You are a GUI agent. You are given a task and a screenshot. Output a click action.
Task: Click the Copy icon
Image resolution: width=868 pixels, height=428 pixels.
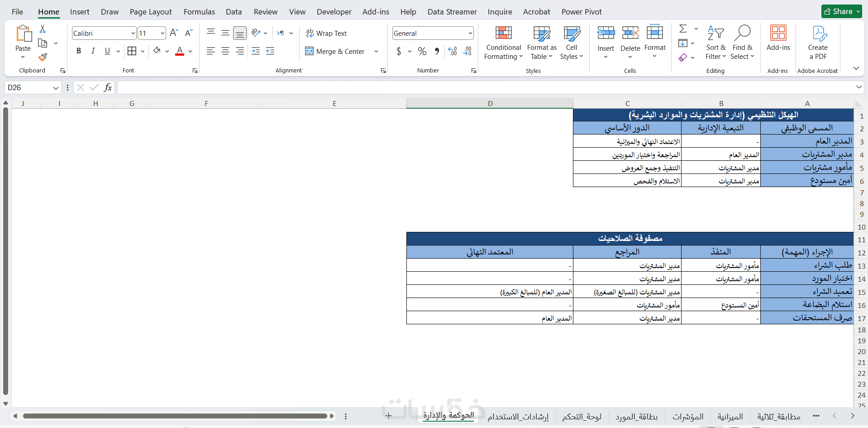43,43
